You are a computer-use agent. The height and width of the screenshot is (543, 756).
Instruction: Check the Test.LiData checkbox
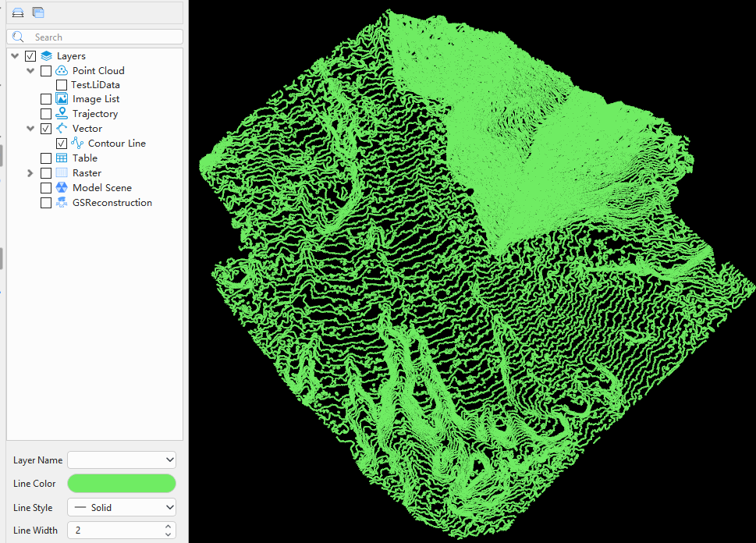[x=62, y=85]
